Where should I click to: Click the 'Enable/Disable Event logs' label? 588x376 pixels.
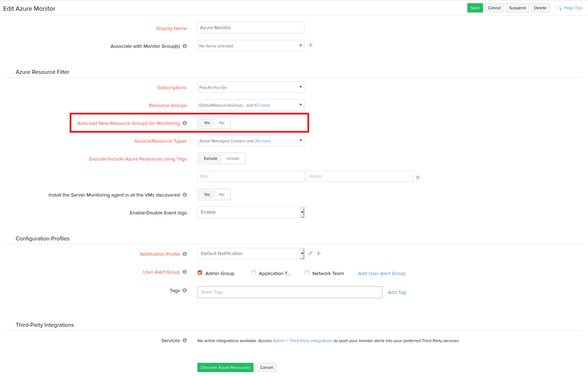(x=158, y=213)
